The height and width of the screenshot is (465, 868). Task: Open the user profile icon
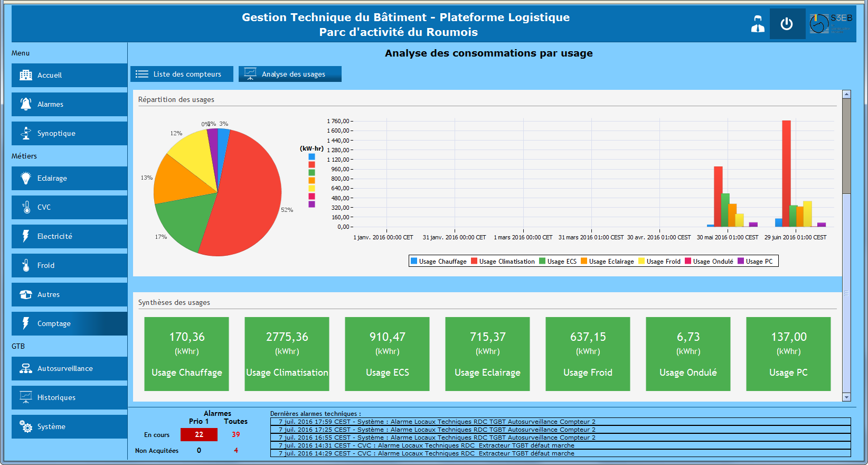[x=758, y=24]
